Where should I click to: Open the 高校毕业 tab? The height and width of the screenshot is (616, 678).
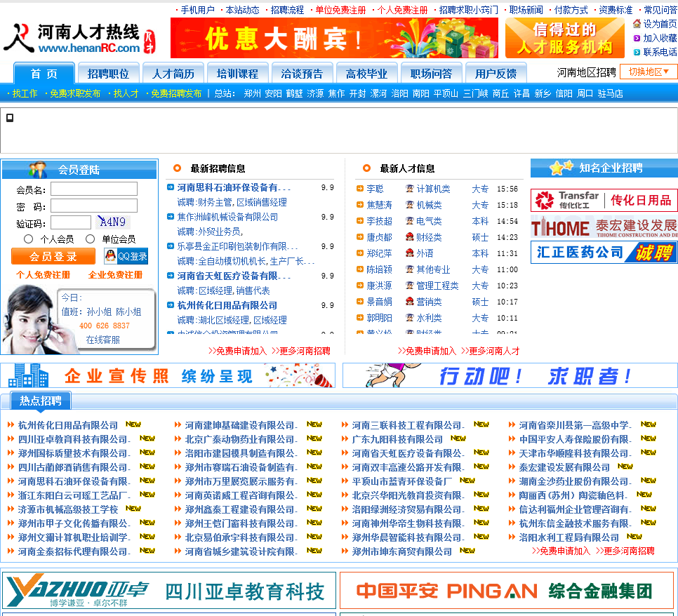tap(366, 73)
